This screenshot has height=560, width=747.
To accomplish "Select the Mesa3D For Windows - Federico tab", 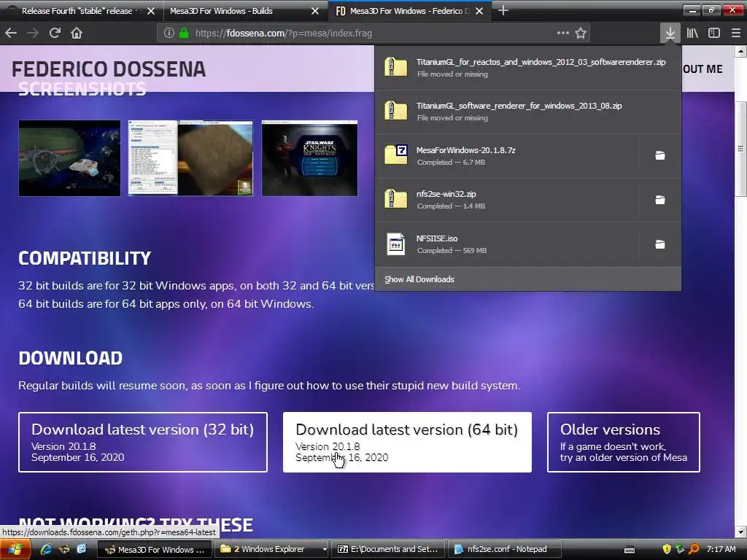I will click(410, 11).
